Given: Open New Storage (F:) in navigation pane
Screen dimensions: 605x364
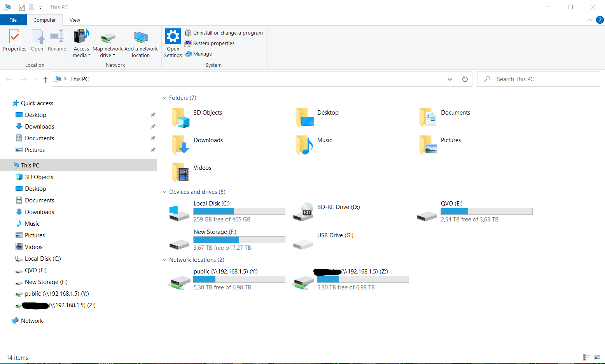Looking at the screenshot, I should pyautogui.click(x=46, y=282).
